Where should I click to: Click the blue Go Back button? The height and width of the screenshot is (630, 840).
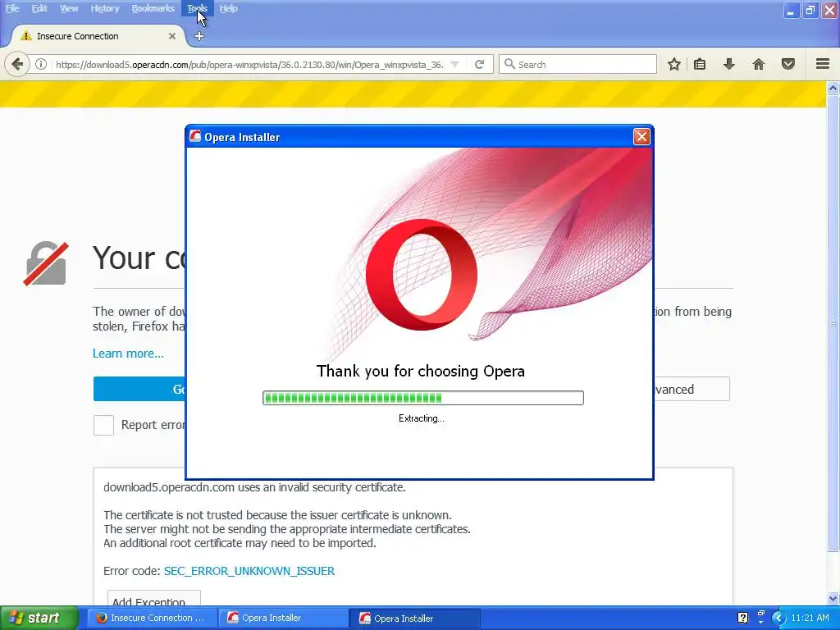(x=139, y=389)
